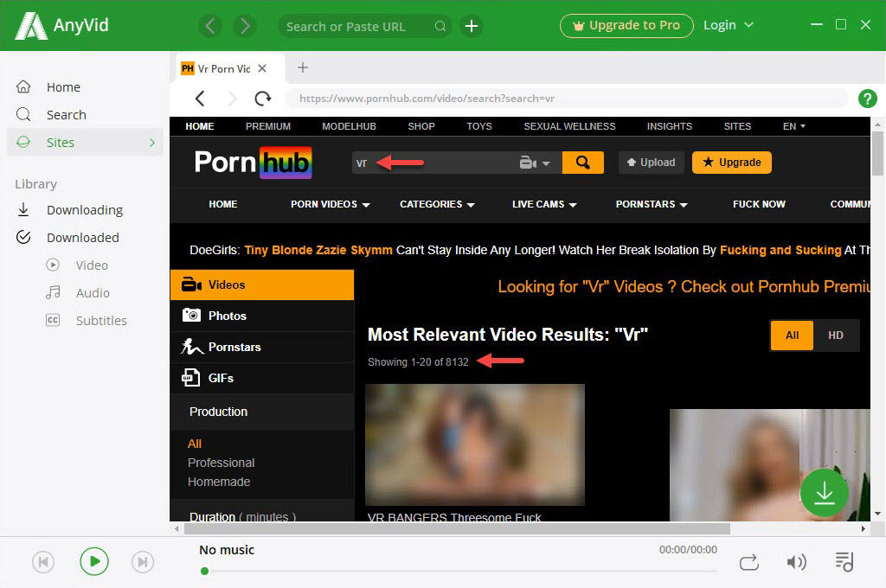This screenshot has width=886, height=588.
Task: Open the EN language dropdown
Action: click(794, 126)
